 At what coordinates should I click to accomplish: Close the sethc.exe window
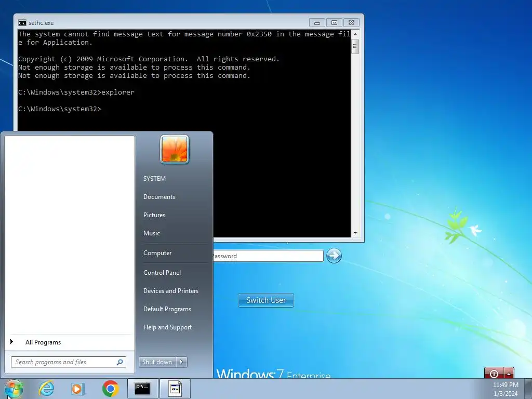[x=352, y=23]
